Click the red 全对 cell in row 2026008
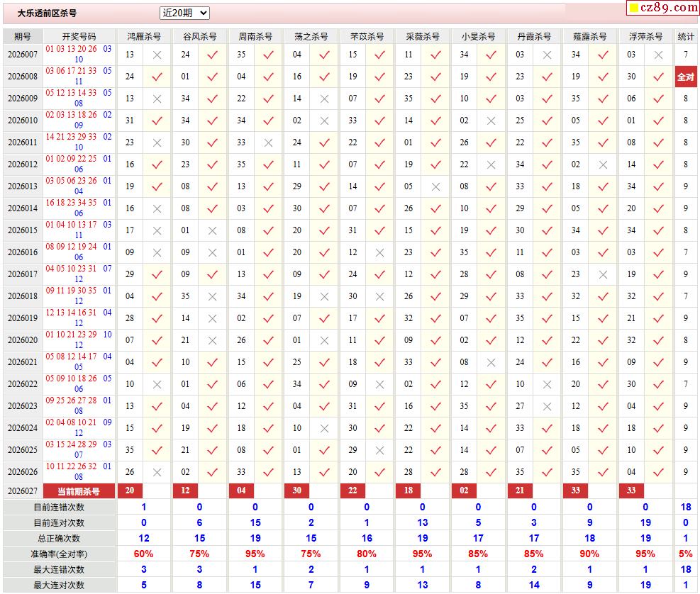Image resolution: width=700 pixels, height=594 pixels. [686, 77]
